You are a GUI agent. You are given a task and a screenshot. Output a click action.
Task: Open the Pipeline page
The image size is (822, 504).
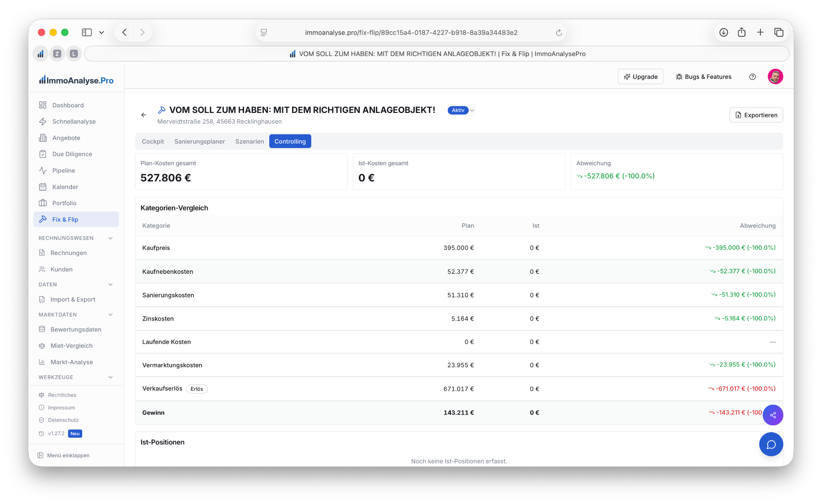pos(76,170)
